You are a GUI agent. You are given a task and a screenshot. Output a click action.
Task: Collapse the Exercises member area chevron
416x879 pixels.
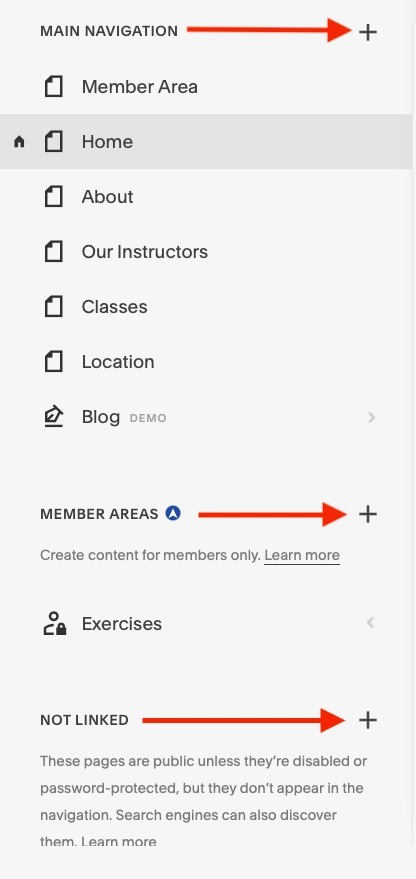[370, 622]
